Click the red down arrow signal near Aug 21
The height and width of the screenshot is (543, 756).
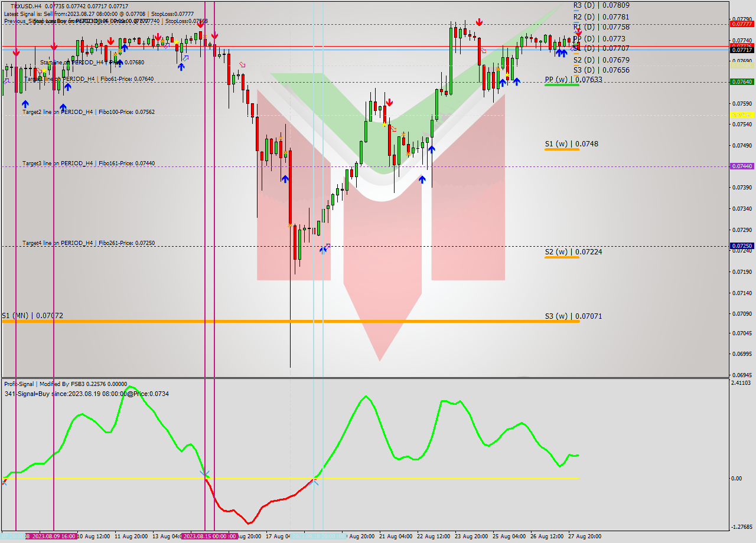390,102
